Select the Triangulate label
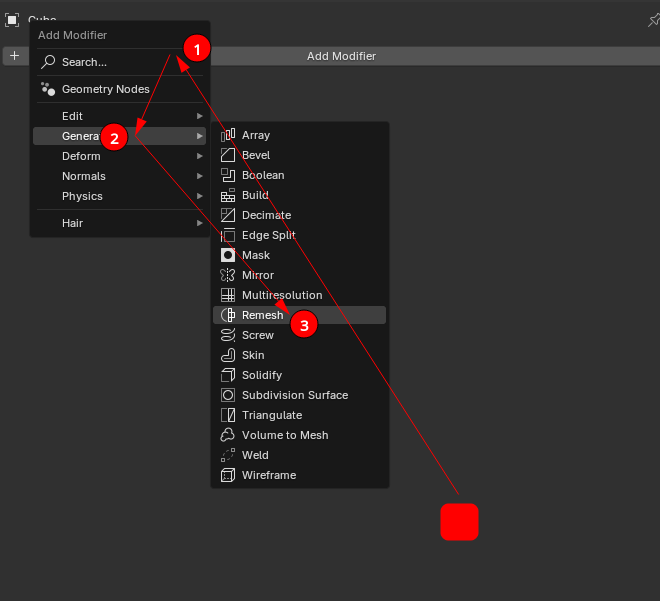Screen dimensions: 660x601 pyautogui.click(x=272, y=415)
